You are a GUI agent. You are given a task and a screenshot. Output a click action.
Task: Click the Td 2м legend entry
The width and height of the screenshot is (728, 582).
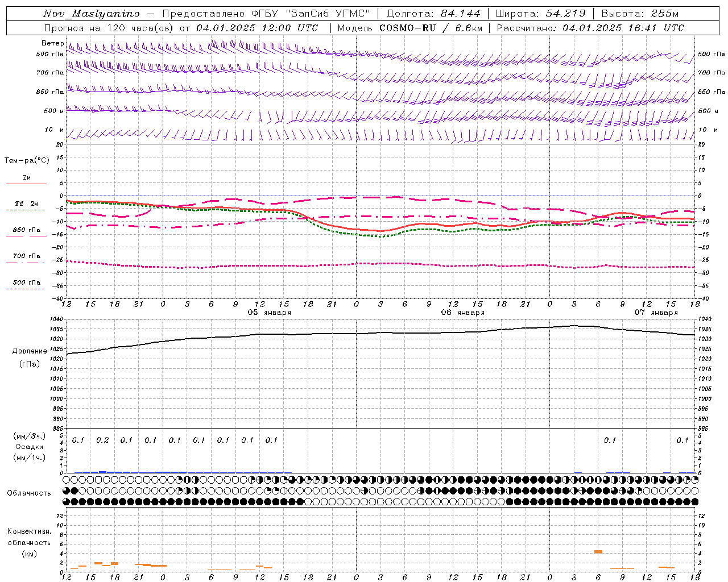[x=26, y=203]
